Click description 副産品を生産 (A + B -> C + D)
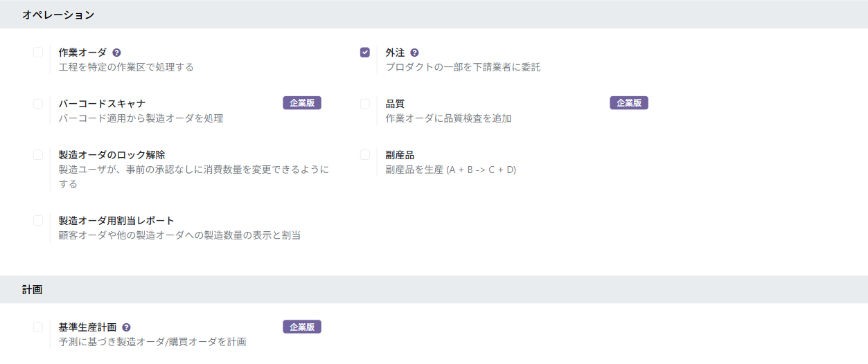The width and height of the screenshot is (868, 364). pos(451,170)
